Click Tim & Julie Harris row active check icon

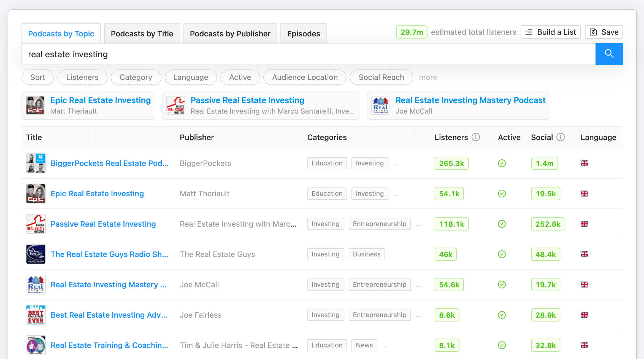502,345
